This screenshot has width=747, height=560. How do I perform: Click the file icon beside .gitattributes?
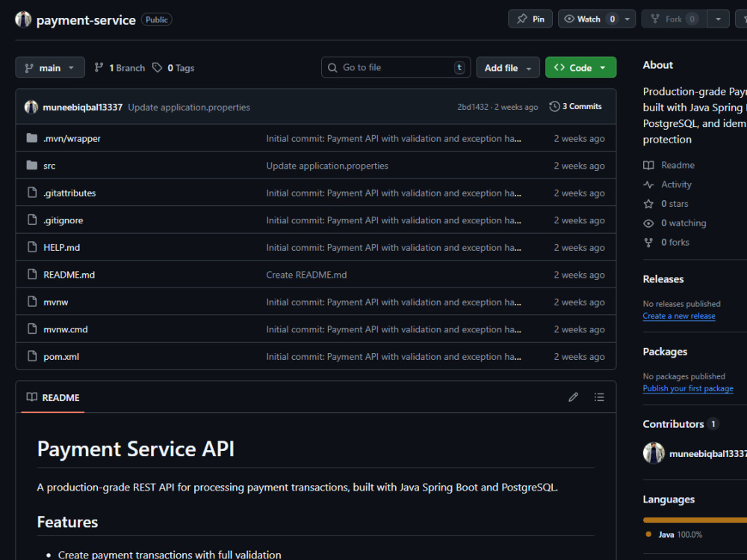pos(32,193)
